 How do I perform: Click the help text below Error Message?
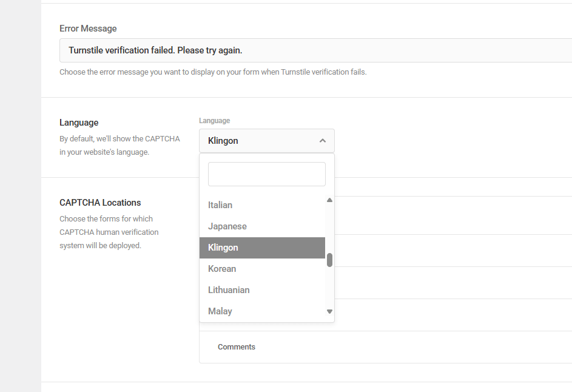[x=212, y=72]
